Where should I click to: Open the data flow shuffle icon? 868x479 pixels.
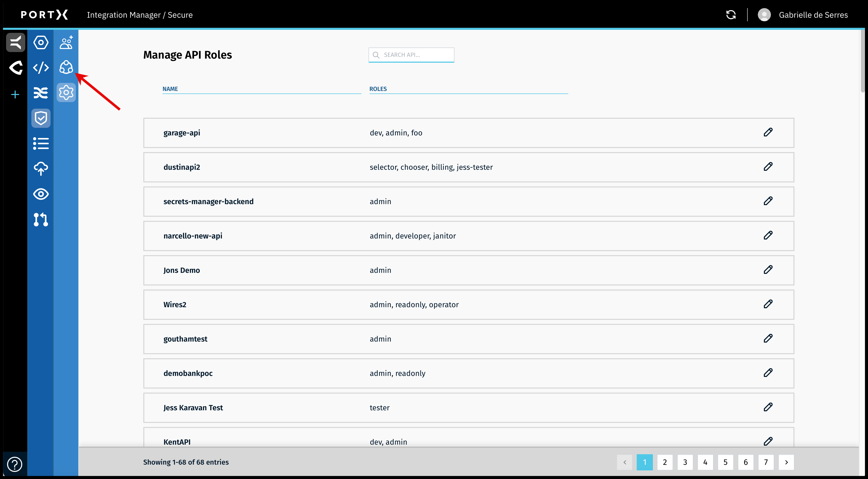pos(41,93)
